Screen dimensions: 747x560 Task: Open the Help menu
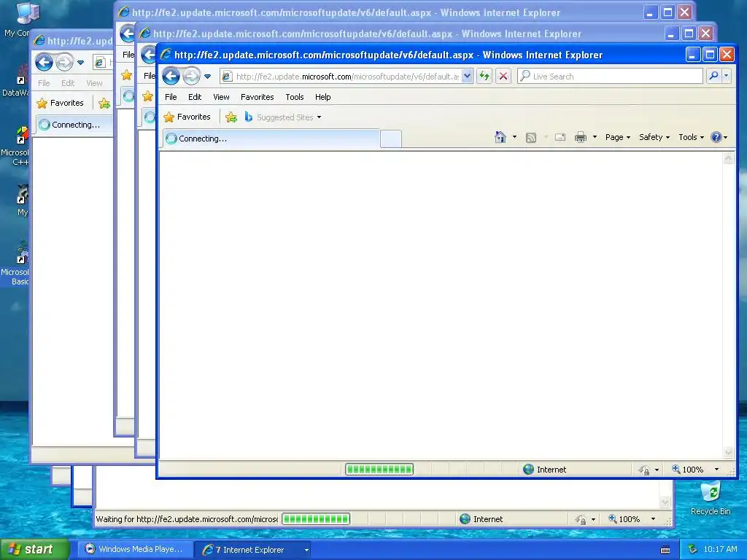tap(322, 97)
